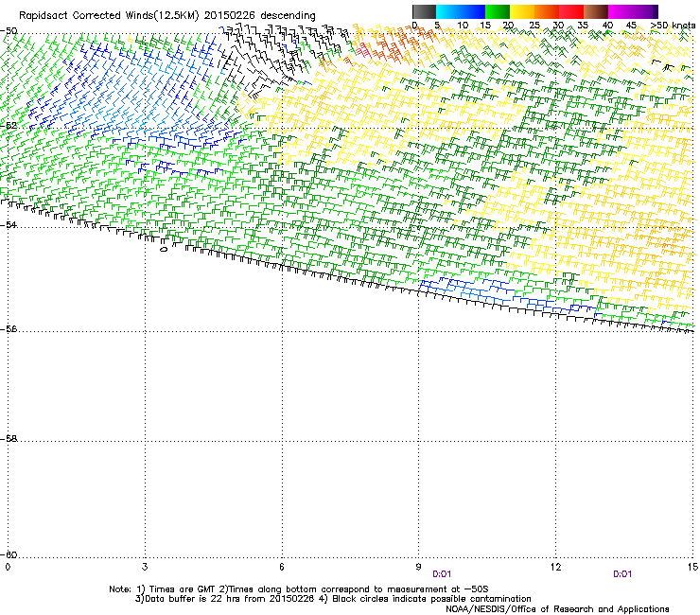
Task: Click the longitude axis label '12'
Action: pyautogui.click(x=555, y=567)
